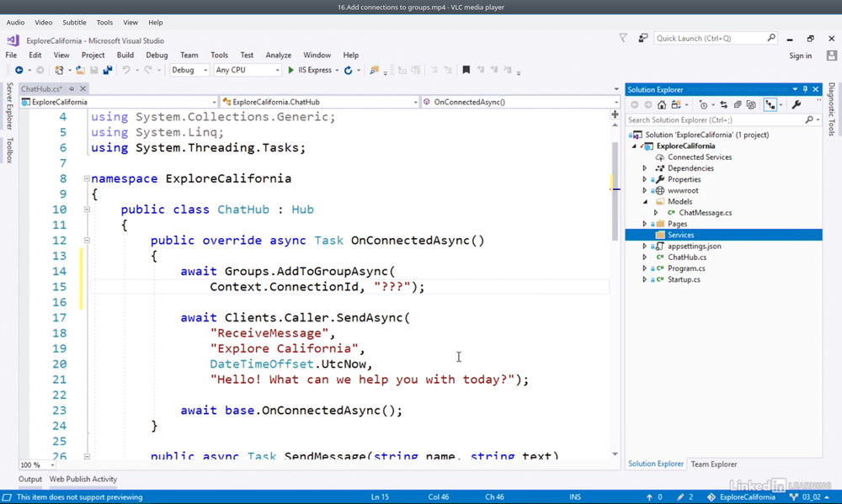Open the VLC Audio menu

coord(15,23)
